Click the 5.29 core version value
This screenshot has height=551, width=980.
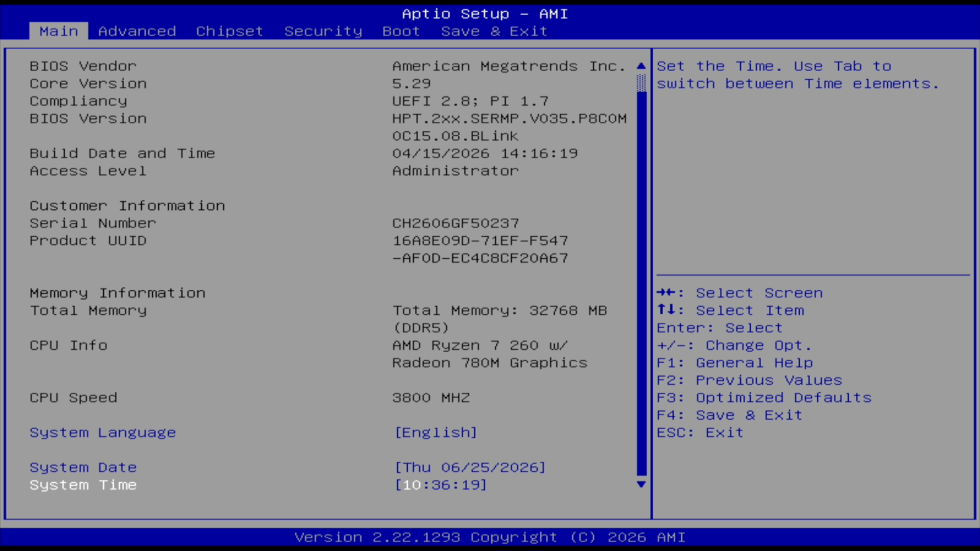click(x=411, y=83)
